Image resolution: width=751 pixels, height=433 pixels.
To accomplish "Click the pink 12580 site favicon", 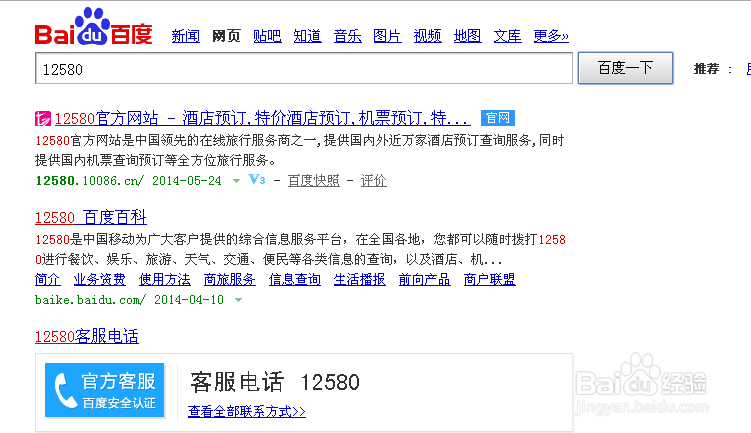I will coord(43,118).
